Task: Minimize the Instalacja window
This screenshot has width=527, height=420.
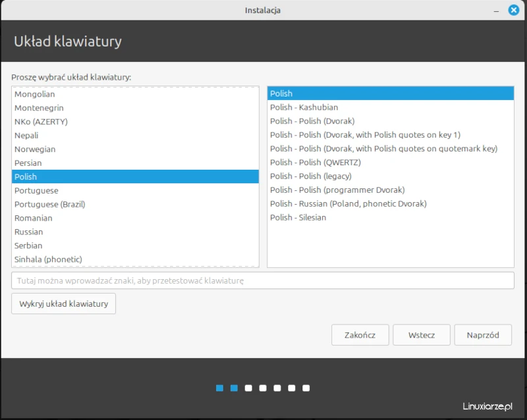Action: click(x=496, y=11)
